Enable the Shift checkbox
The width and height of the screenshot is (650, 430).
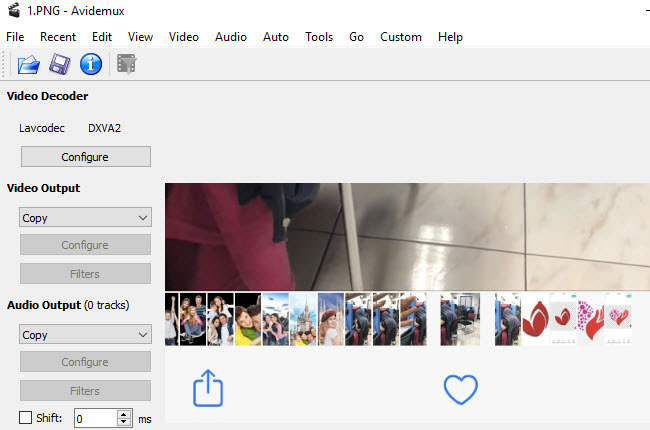26,418
